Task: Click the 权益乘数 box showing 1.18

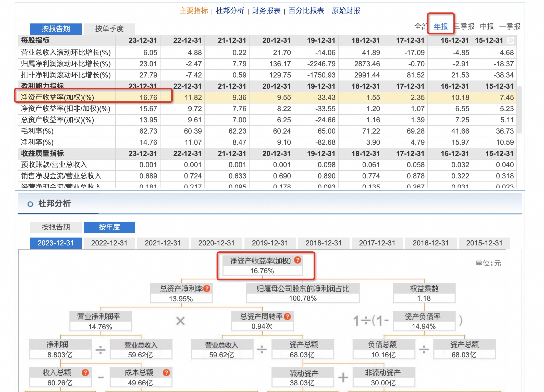Action: [424, 293]
